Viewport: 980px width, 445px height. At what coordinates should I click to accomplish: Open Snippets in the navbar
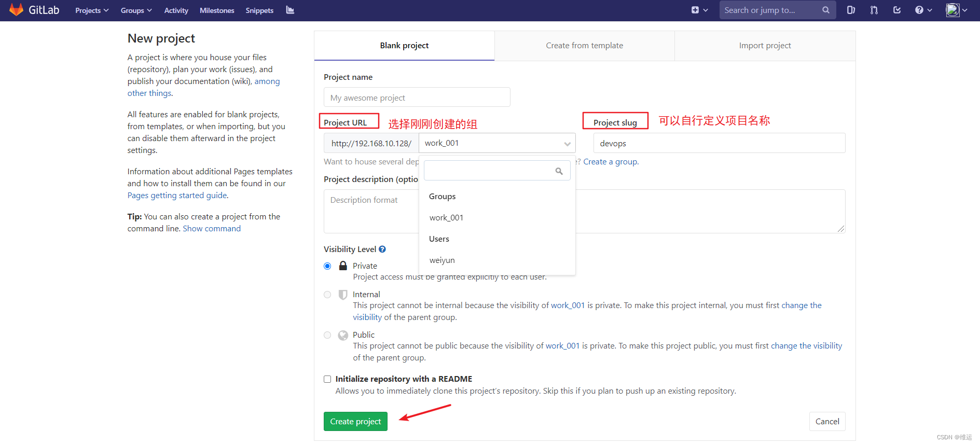[259, 10]
